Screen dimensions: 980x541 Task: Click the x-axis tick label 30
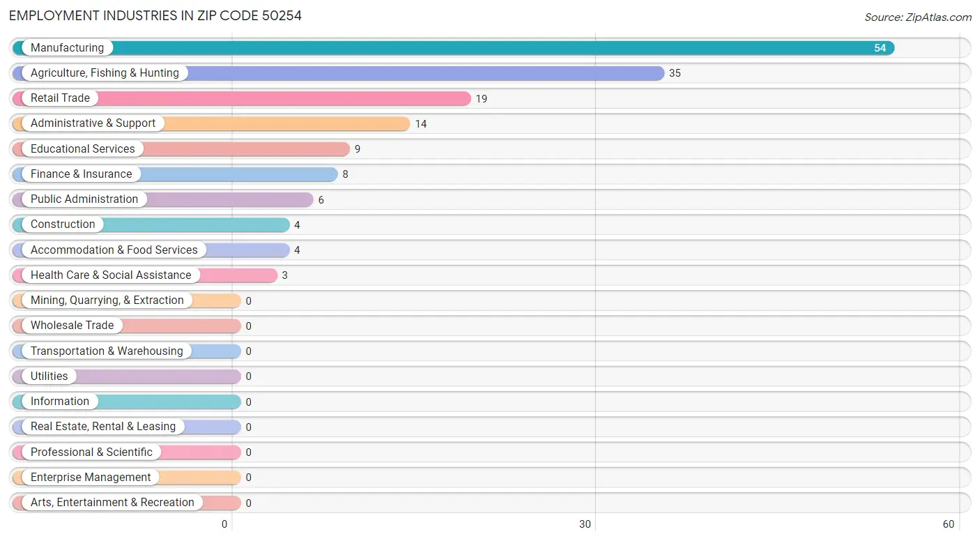tap(585, 524)
